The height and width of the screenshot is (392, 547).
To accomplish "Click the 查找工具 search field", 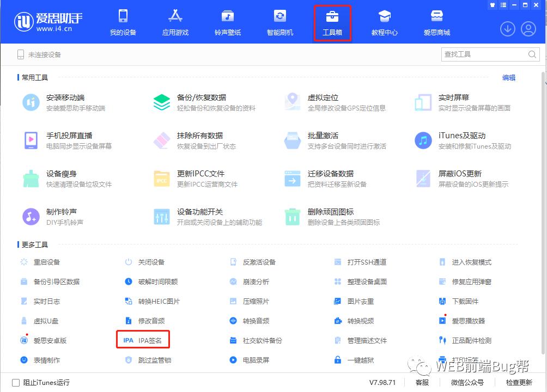I will [x=485, y=54].
